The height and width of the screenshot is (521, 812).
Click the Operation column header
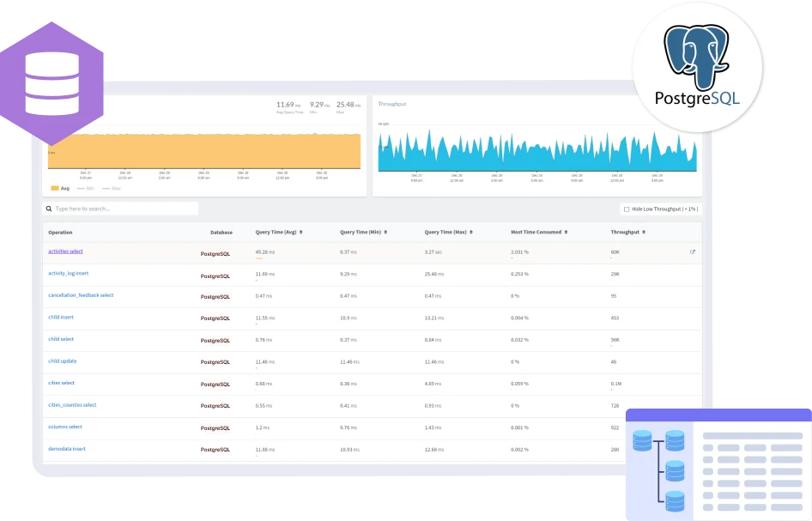pyautogui.click(x=60, y=233)
